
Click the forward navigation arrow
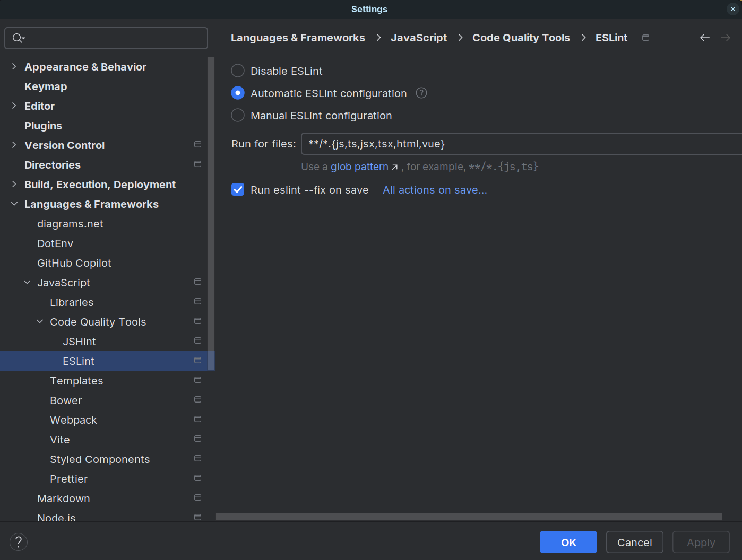(726, 38)
